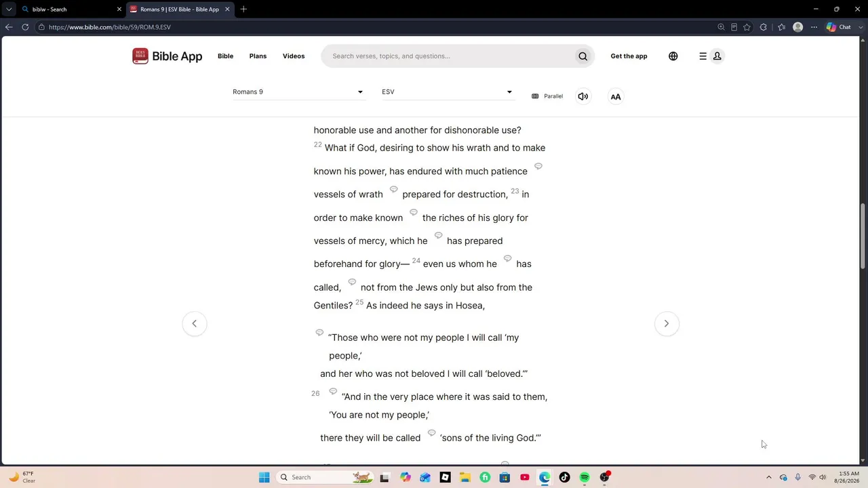Open the Copilot Chat button

pyautogui.click(x=840, y=27)
